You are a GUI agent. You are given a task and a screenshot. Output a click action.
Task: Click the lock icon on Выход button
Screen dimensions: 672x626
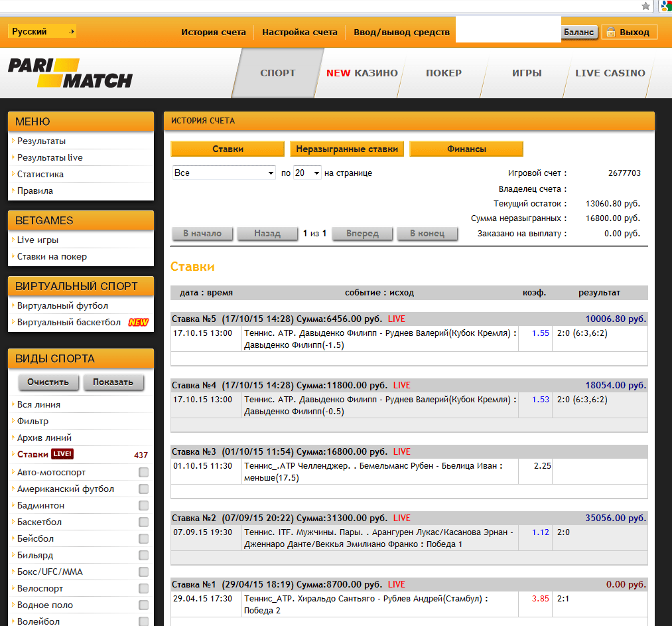click(610, 32)
